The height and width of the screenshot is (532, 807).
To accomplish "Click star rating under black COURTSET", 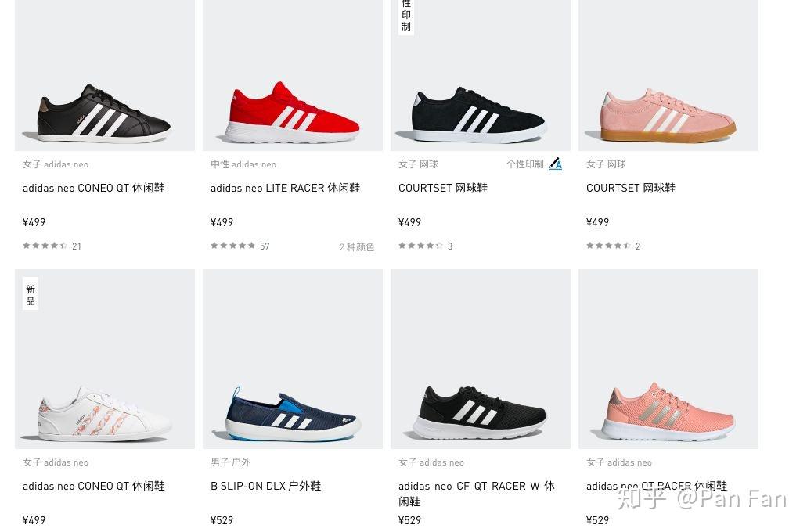I will tap(420, 246).
